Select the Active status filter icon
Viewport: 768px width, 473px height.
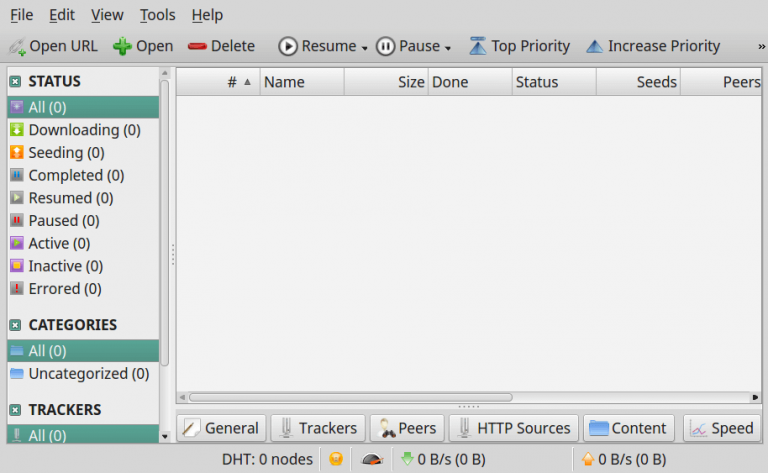pos(17,243)
